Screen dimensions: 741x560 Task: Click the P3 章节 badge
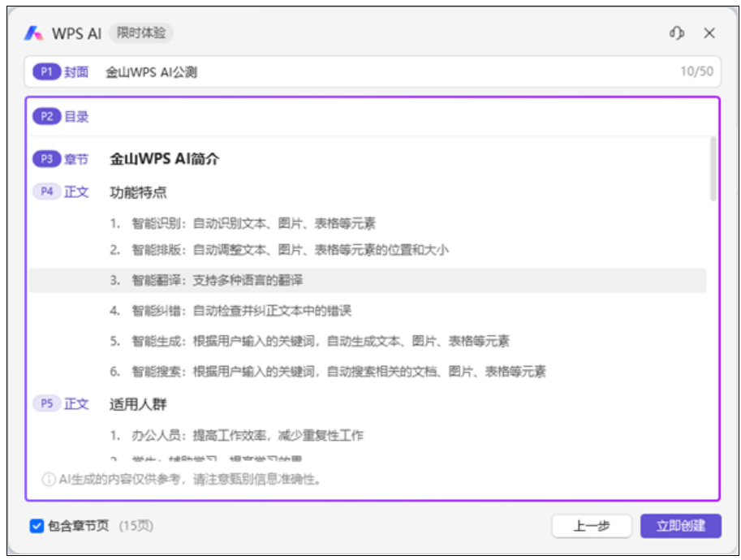(x=46, y=159)
